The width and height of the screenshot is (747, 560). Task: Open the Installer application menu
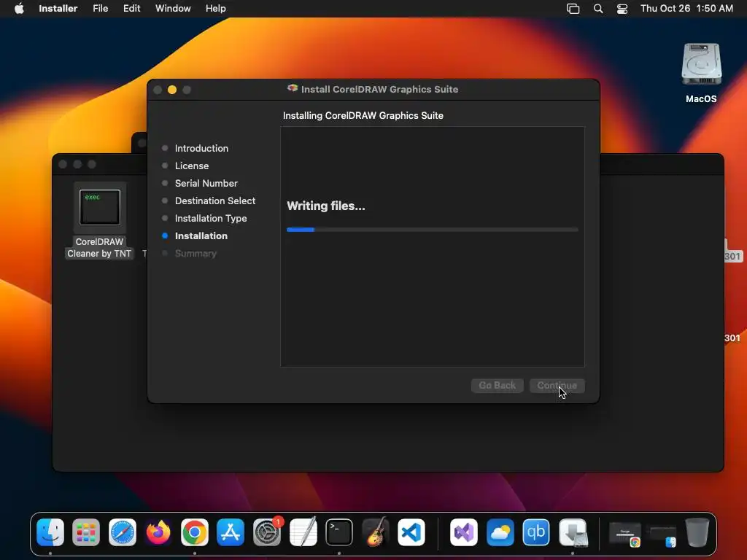click(58, 9)
